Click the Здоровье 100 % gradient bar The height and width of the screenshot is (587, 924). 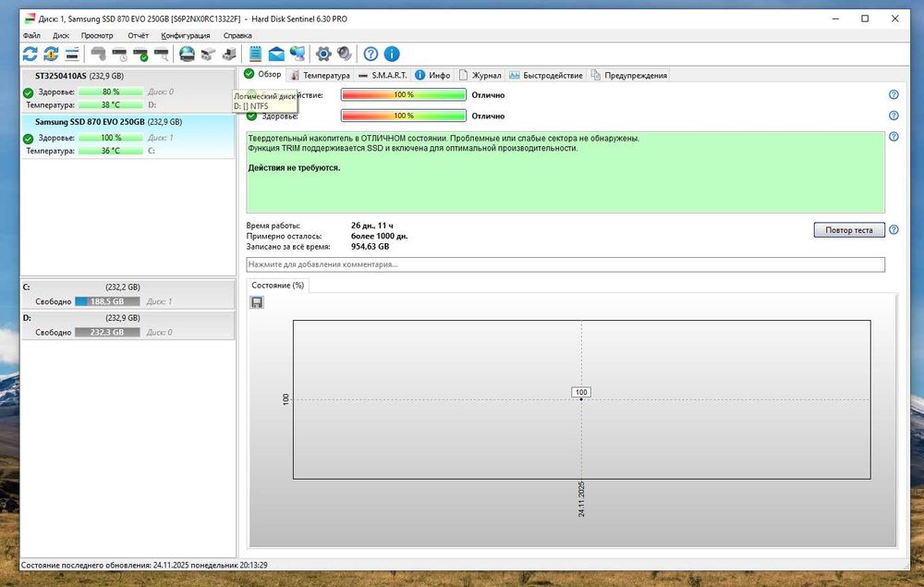point(404,116)
